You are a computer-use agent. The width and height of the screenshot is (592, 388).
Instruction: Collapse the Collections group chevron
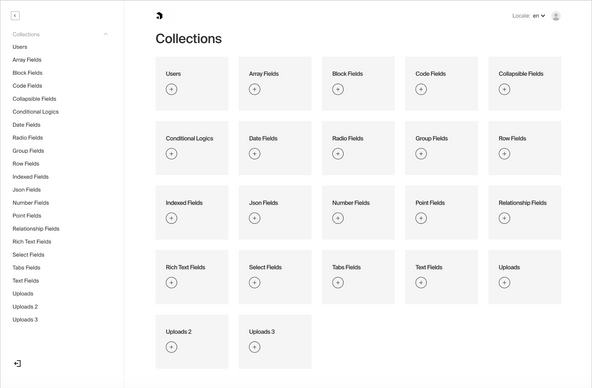click(106, 34)
